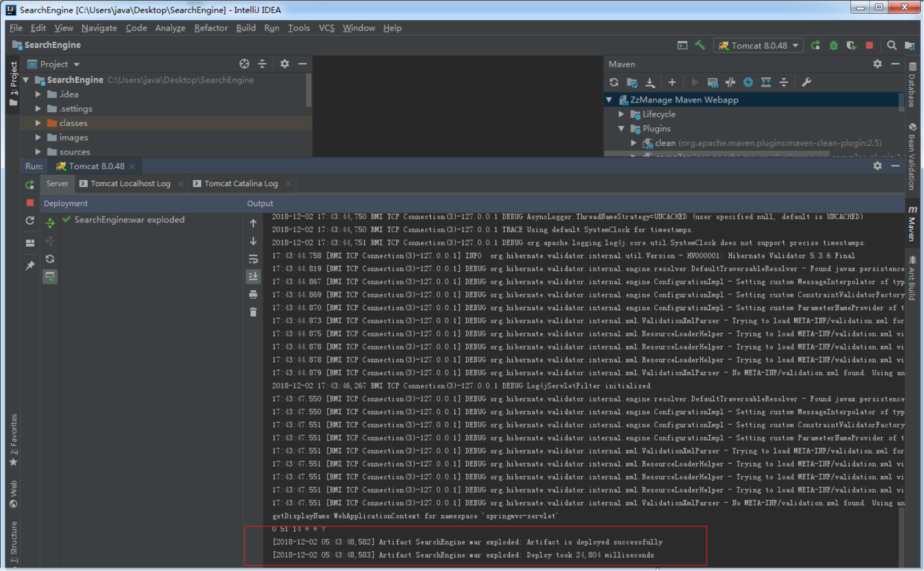Expand the Lifecycle node in Maven
Screen dimensions: 924x571
[621, 114]
